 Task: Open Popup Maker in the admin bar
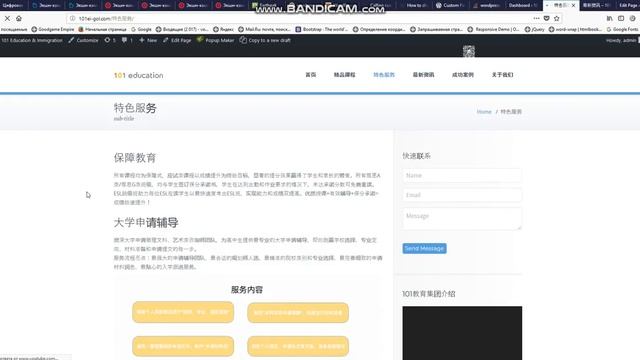click(216, 40)
